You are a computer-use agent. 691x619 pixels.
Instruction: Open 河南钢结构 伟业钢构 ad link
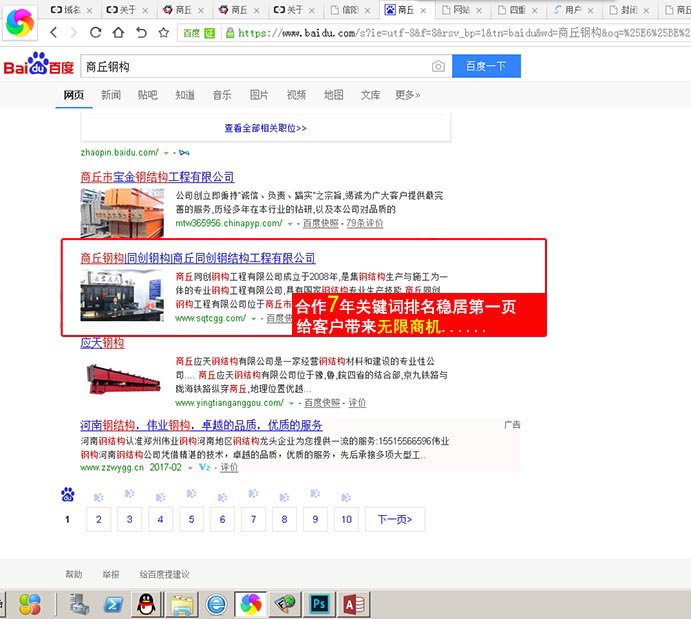coord(201,425)
